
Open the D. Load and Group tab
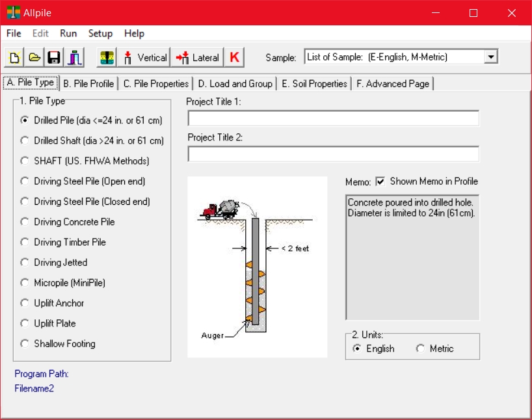point(235,83)
